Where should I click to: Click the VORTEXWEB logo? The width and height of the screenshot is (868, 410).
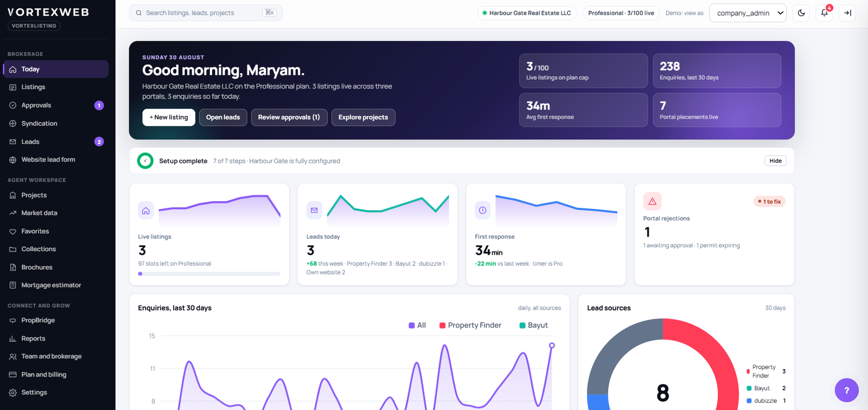pos(48,12)
